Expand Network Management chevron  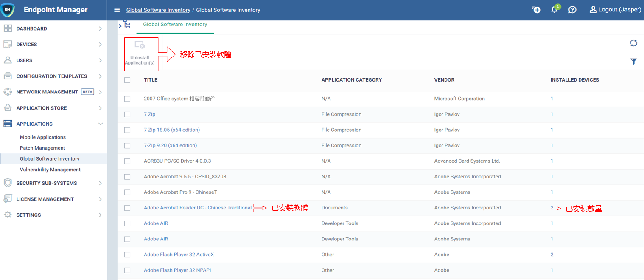click(100, 92)
